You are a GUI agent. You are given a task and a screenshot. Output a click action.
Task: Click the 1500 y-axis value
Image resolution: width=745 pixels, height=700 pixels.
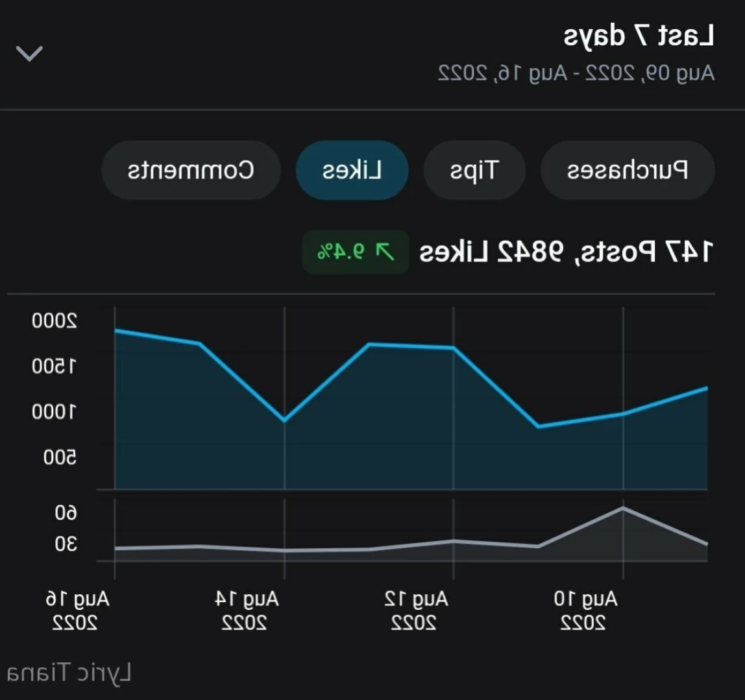point(54,367)
